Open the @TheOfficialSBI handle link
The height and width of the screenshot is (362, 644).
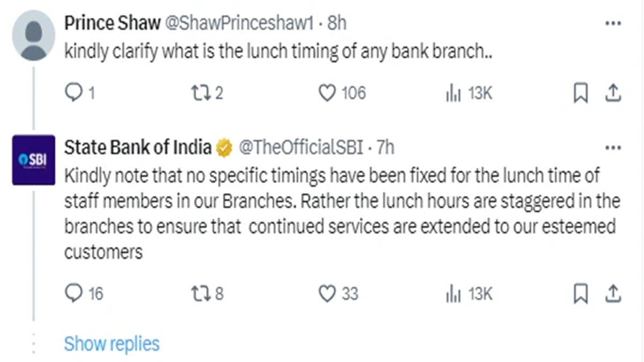pyautogui.click(x=300, y=147)
